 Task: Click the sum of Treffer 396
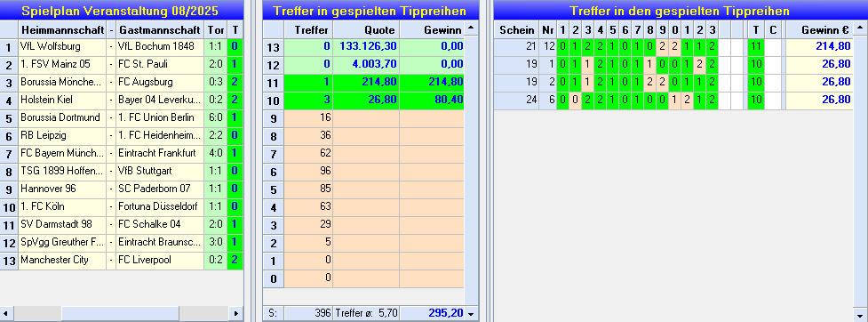(x=308, y=313)
